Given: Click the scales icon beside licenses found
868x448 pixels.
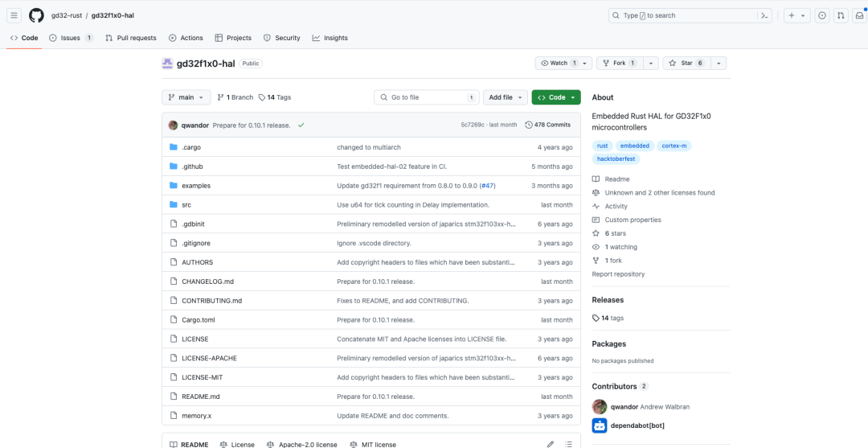Looking at the screenshot, I should click(596, 193).
